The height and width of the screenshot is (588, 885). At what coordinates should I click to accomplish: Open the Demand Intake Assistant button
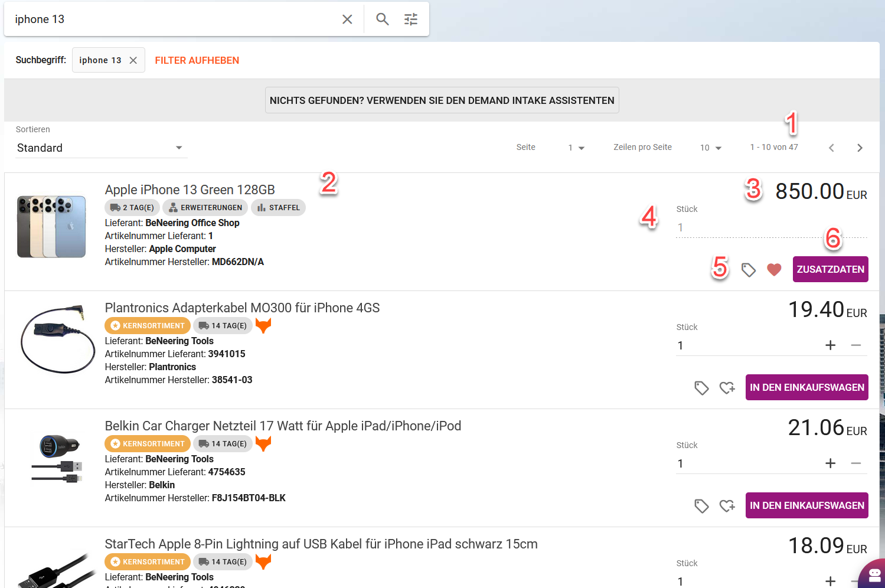tap(442, 100)
